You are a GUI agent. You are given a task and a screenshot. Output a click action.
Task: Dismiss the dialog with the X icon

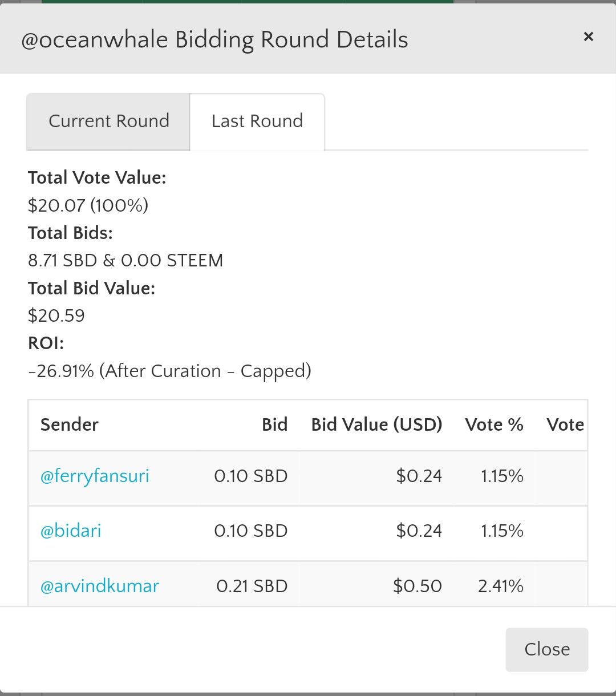click(x=588, y=37)
